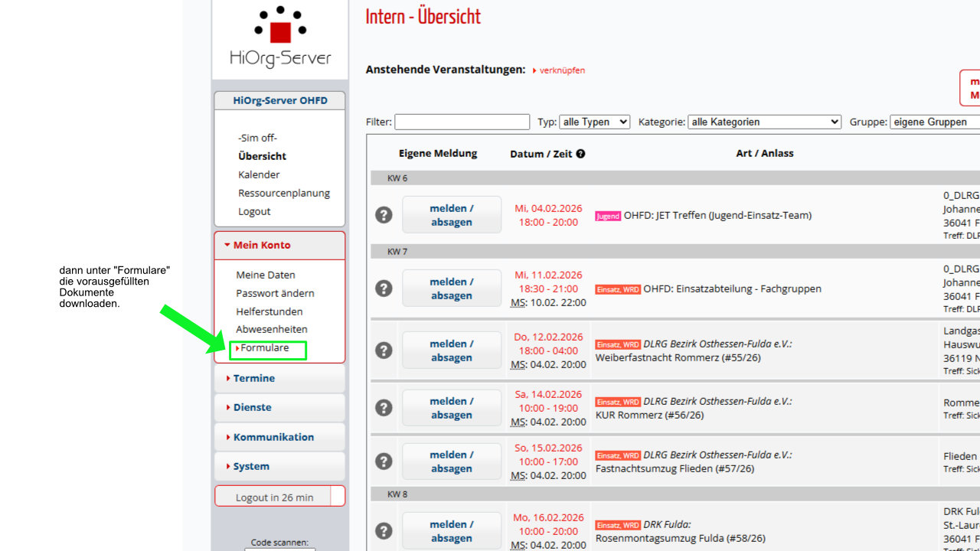
Task: Open the Typ dropdown showing alle Typen
Action: click(594, 122)
